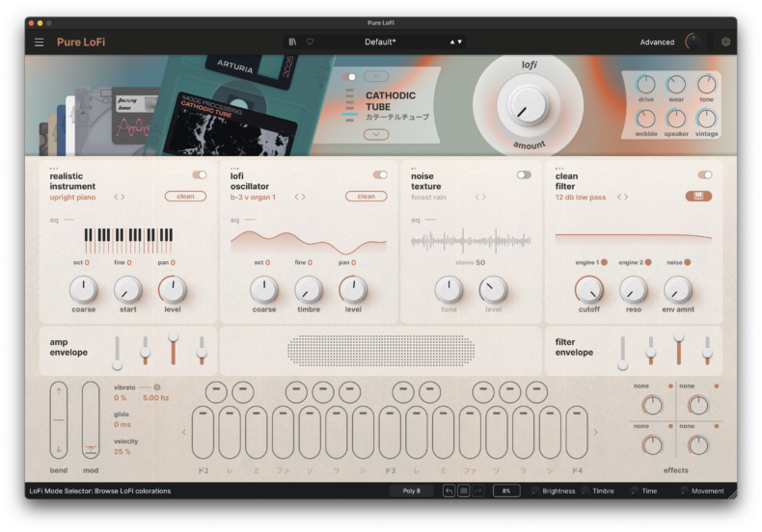Open the settings gear in top bar
This screenshot has width=762, height=532.
click(725, 42)
